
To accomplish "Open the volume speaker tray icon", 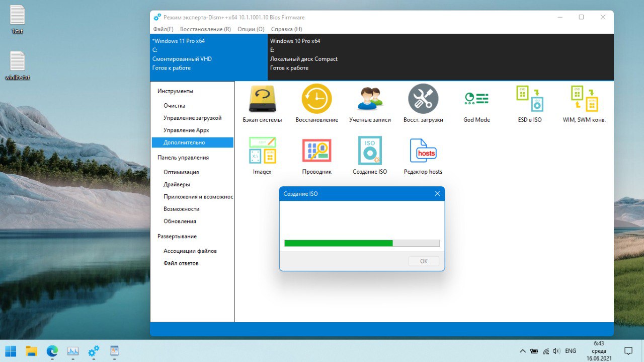I will (x=556, y=351).
